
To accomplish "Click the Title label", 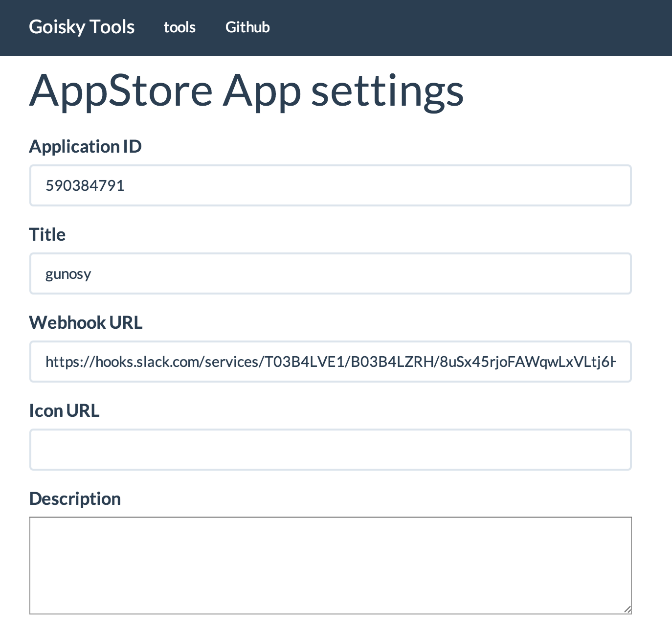I will tap(47, 234).
